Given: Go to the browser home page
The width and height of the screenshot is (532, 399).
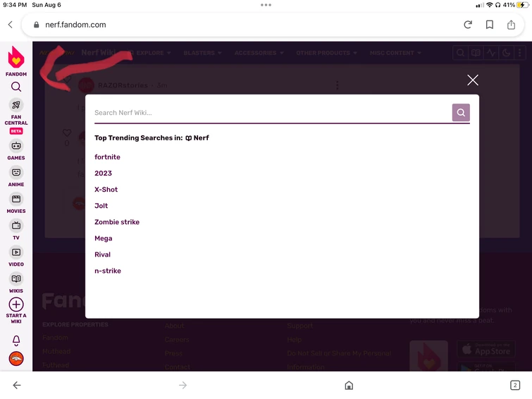Looking at the screenshot, I should click(349, 385).
